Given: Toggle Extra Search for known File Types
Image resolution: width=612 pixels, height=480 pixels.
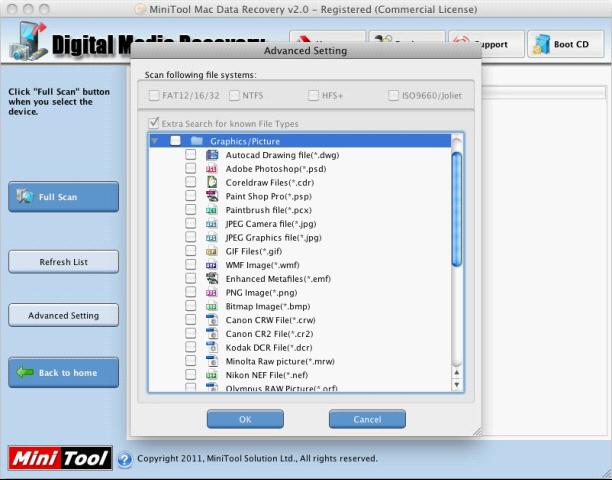Looking at the screenshot, I should coord(154,123).
